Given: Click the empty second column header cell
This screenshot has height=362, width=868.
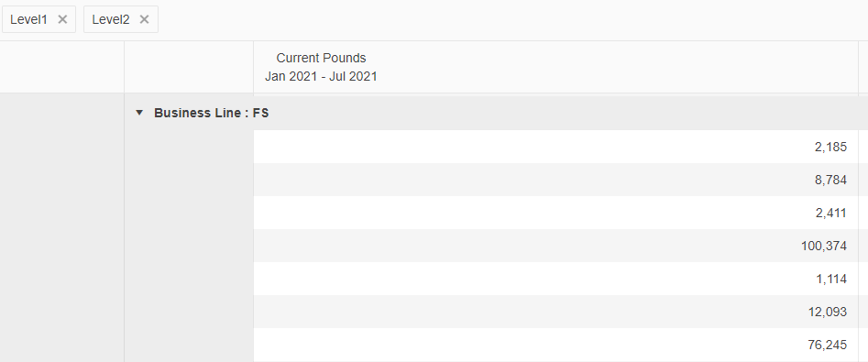Looking at the screenshot, I should pyautogui.click(x=189, y=67).
